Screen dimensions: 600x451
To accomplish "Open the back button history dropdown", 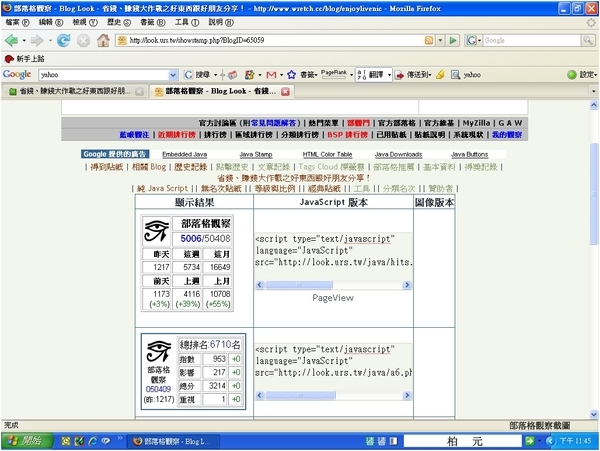I will 24,40.
